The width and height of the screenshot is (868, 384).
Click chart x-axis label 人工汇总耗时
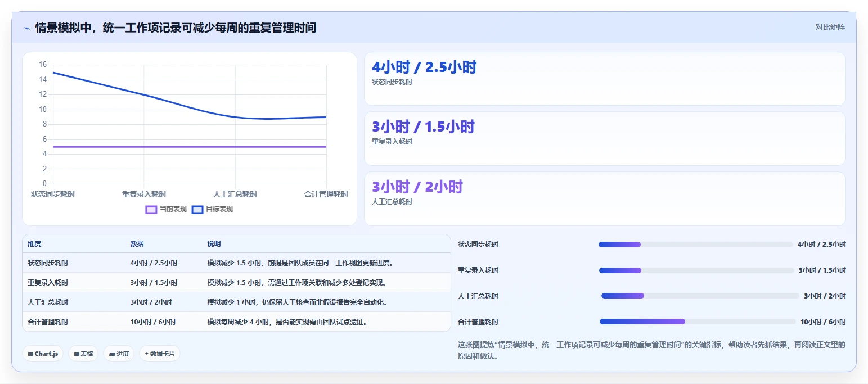pyautogui.click(x=235, y=194)
